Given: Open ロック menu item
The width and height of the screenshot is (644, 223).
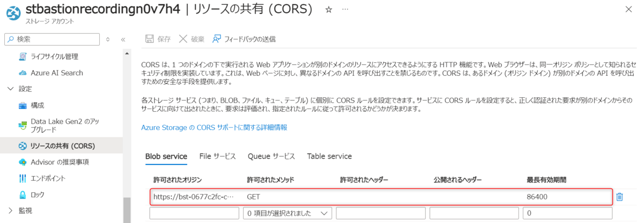Looking at the screenshot, I should (38, 195).
